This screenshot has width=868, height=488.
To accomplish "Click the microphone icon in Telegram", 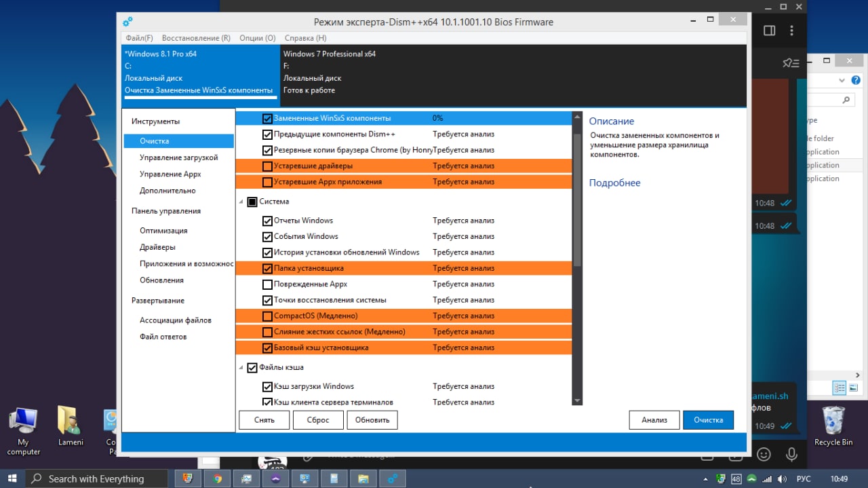I will pyautogui.click(x=791, y=454).
